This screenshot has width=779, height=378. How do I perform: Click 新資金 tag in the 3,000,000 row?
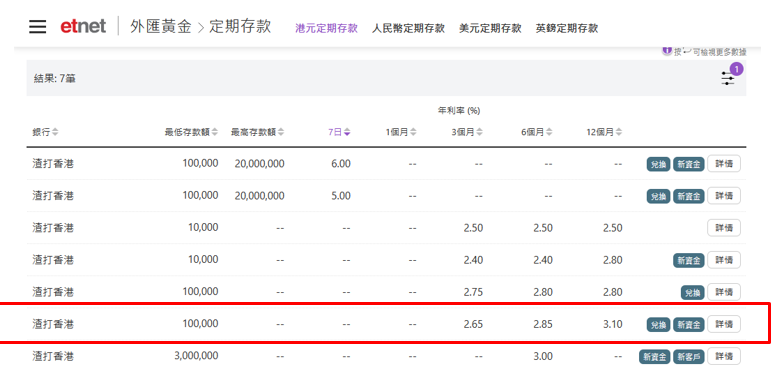pos(655,357)
